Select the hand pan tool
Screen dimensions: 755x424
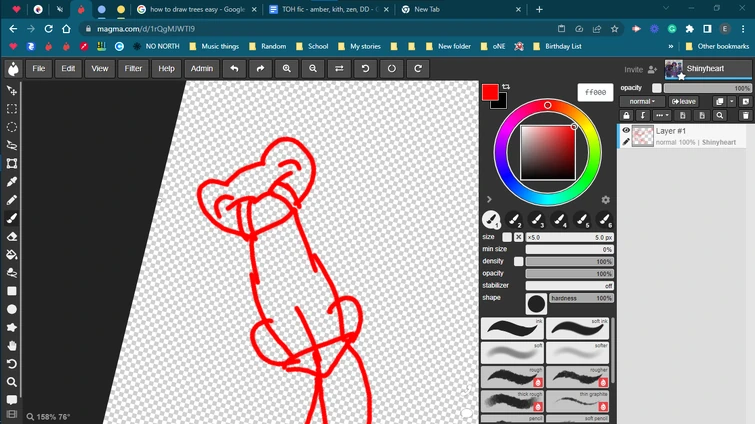pyautogui.click(x=12, y=346)
